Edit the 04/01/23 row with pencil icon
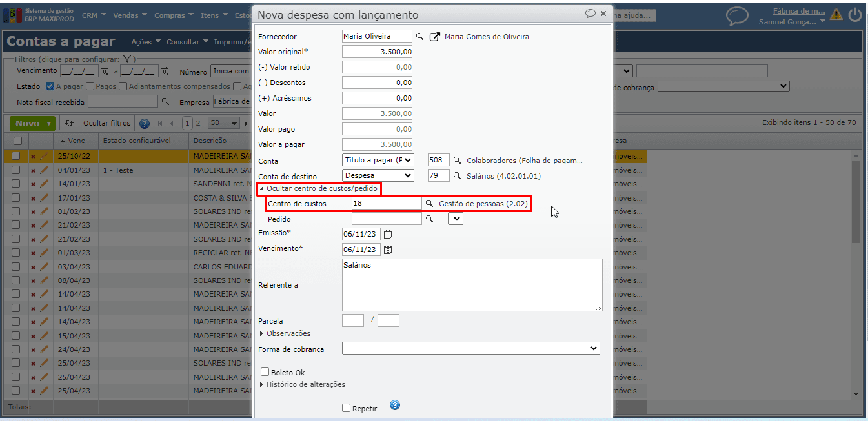The width and height of the screenshot is (868, 421). click(45, 170)
